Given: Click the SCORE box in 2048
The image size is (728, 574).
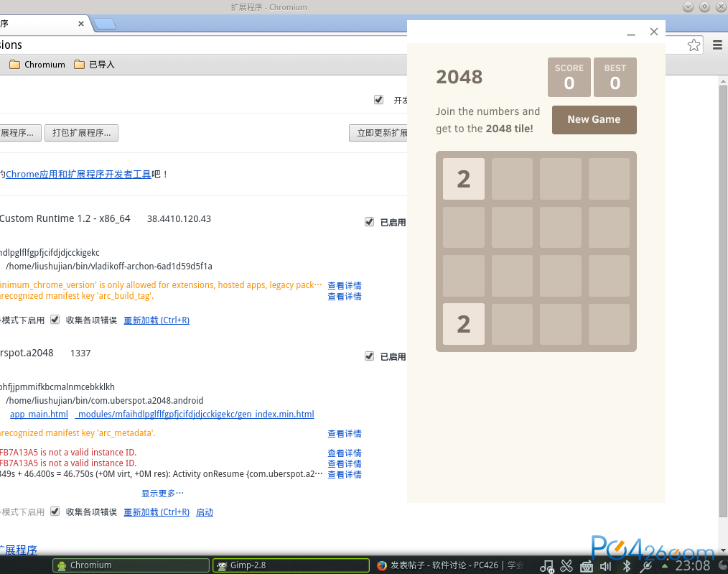Looking at the screenshot, I should 569,77.
